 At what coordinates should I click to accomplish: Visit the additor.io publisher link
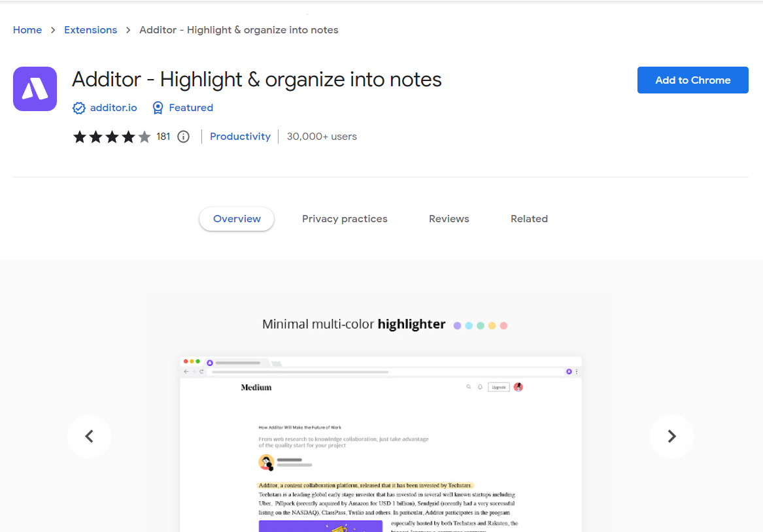pyautogui.click(x=112, y=108)
